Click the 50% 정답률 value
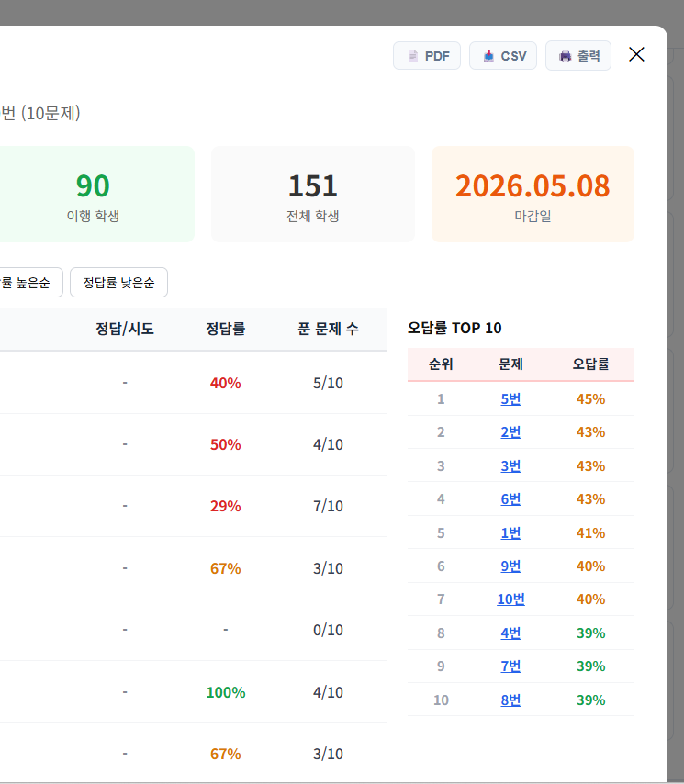684x784 pixels. (226, 444)
